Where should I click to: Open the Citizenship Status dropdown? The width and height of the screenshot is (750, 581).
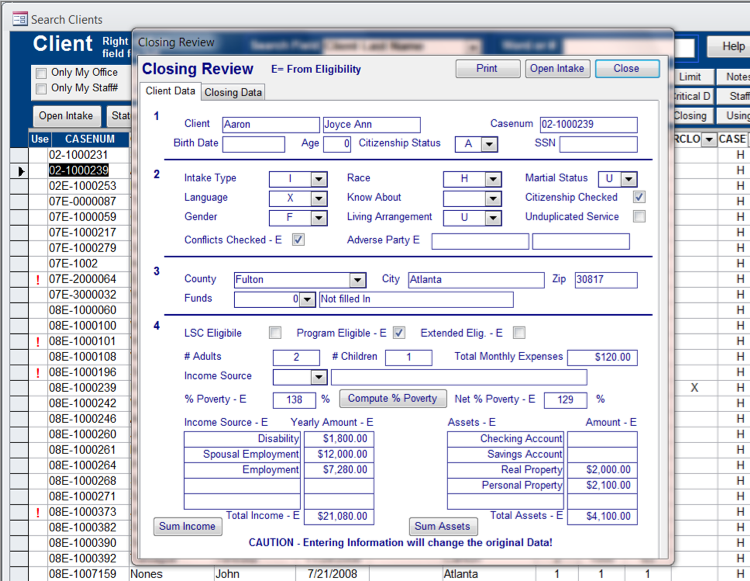488,144
